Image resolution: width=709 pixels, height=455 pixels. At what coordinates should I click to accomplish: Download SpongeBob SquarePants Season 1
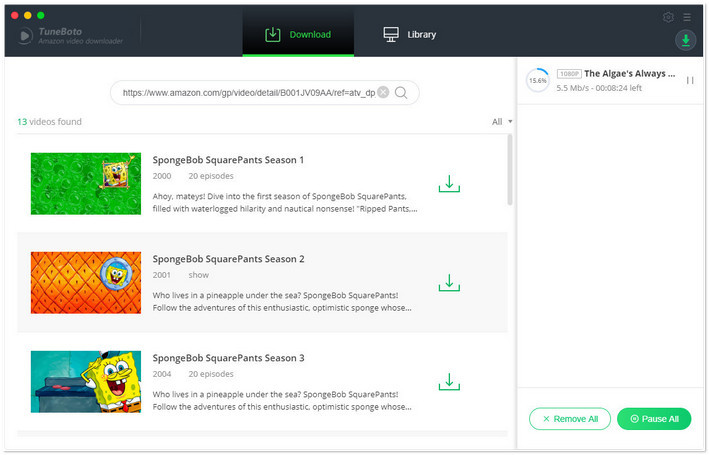pos(449,184)
